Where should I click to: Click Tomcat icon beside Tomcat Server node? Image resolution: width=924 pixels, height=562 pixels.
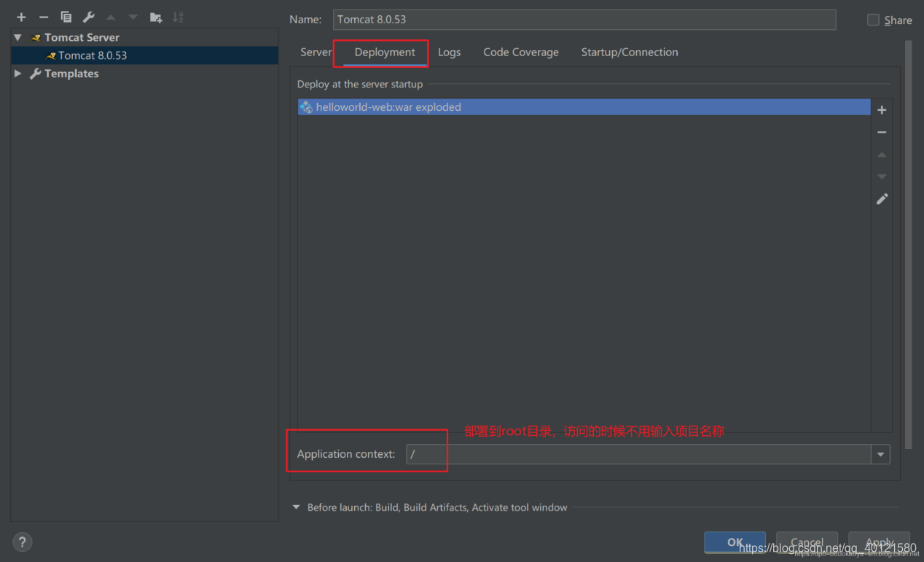click(36, 38)
